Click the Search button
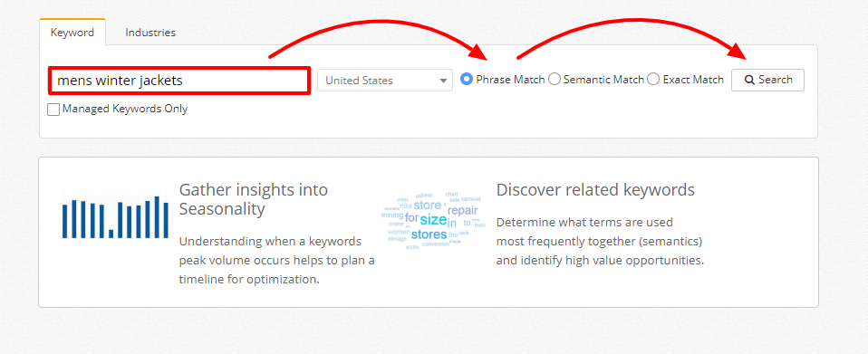This screenshot has width=868, height=354. [x=767, y=80]
